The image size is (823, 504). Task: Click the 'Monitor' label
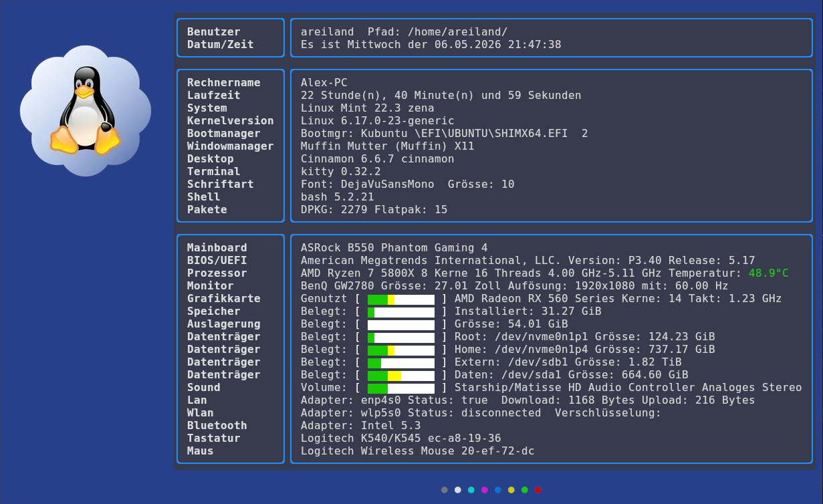point(211,285)
